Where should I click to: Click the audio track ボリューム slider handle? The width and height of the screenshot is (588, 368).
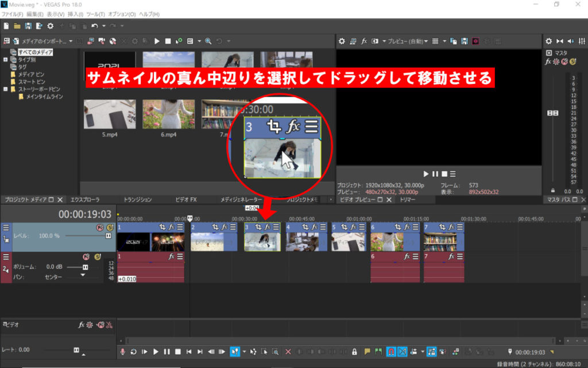(x=86, y=267)
